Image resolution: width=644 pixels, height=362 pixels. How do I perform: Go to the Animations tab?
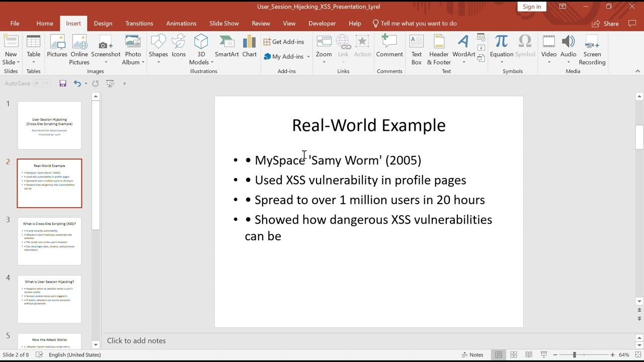(x=181, y=24)
